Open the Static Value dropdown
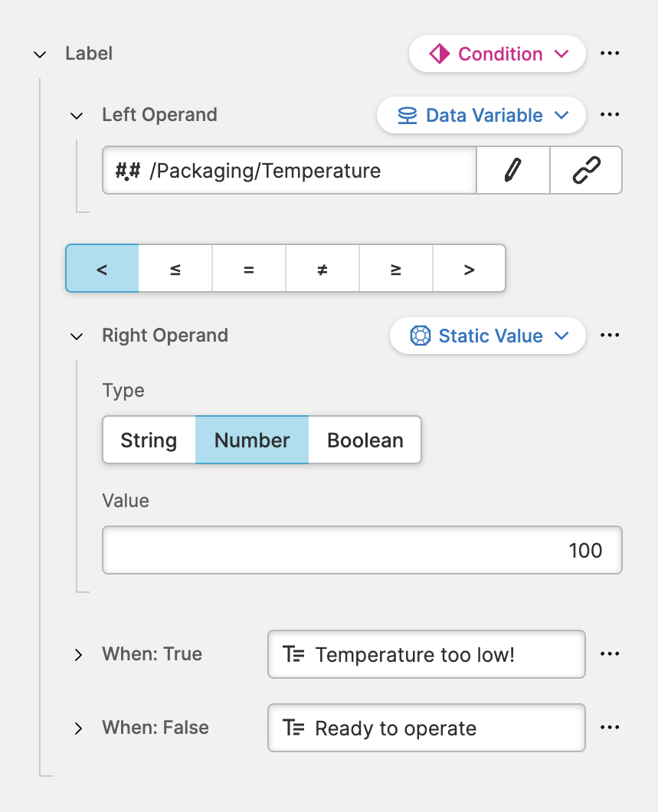658x812 pixels. point(488,336)
